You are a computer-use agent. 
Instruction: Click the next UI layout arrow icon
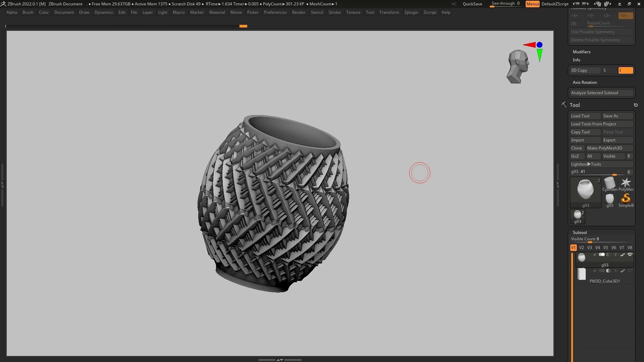(607, 4)
